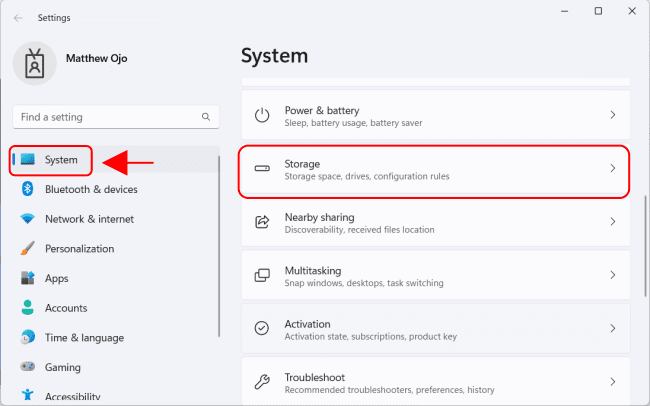Click the Accessibility figure icon

click(28, 394)
